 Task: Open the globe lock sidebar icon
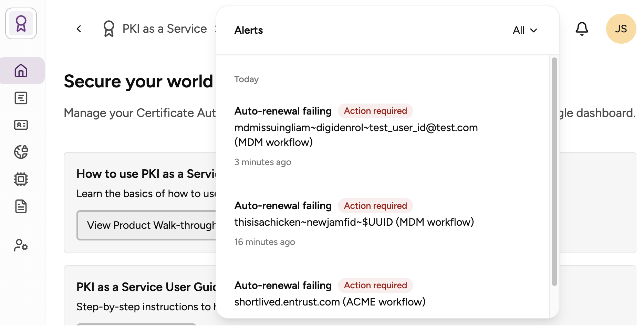click(x=21, y=152)
